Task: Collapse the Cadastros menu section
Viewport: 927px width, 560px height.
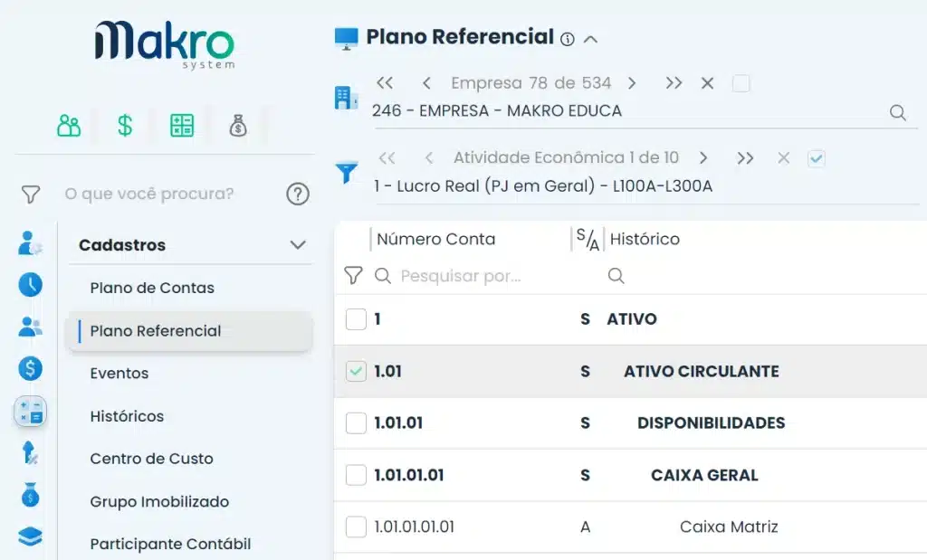Action: tap(298, 244)
